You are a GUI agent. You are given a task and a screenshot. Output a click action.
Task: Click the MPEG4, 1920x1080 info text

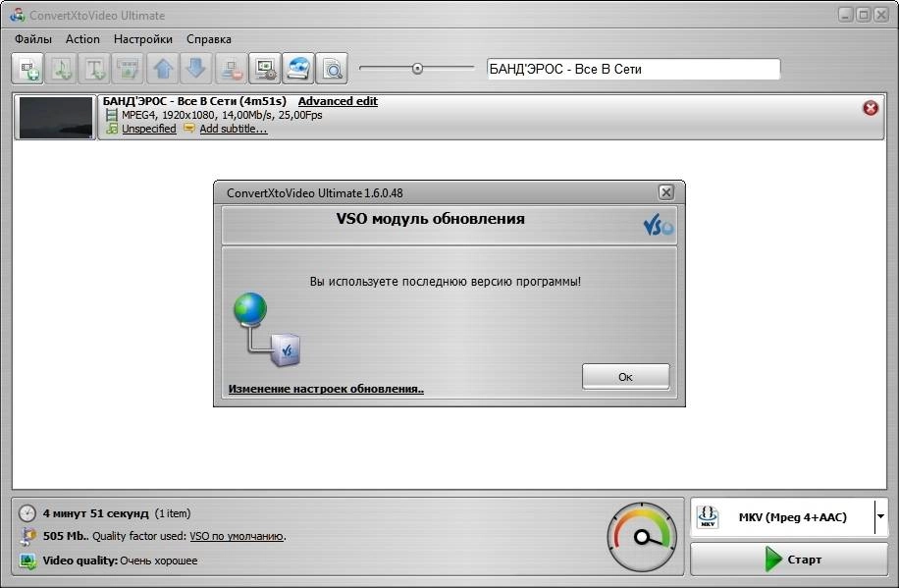[222, 115]
